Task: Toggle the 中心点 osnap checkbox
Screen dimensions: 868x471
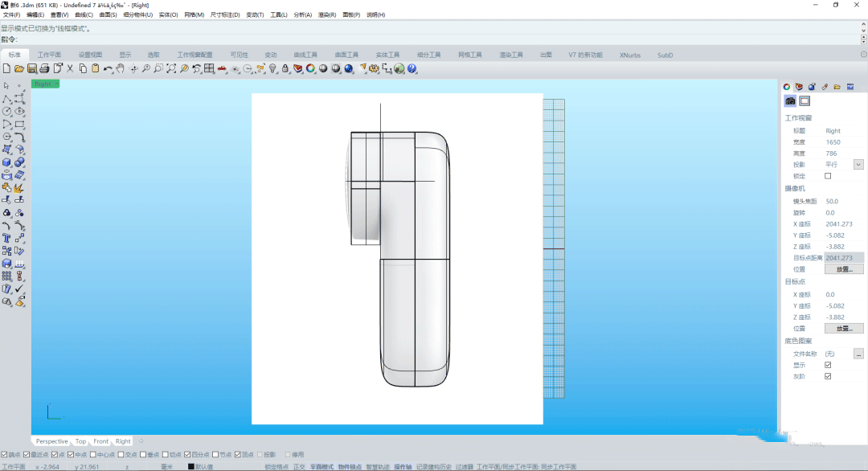Action: pos(93,454)
